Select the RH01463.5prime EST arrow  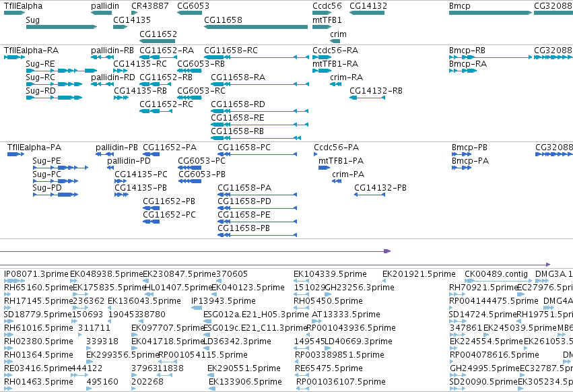pyautogui.click(x=8, y=389)
